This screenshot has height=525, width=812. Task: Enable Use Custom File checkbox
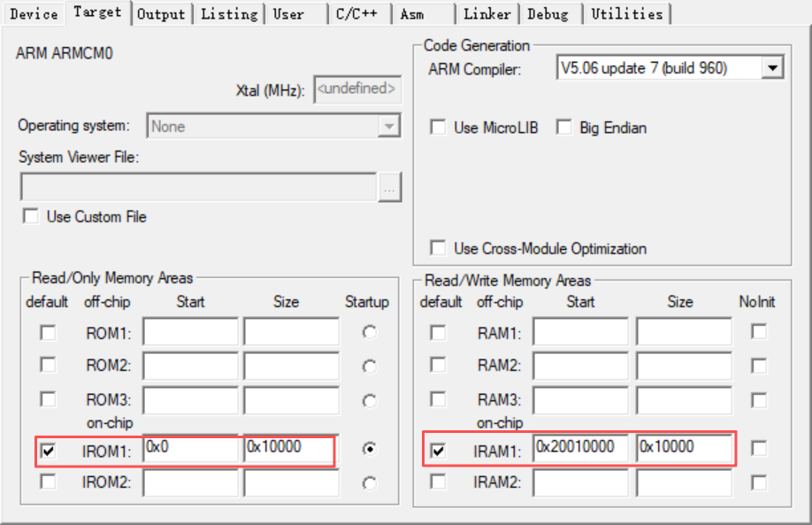31,216
